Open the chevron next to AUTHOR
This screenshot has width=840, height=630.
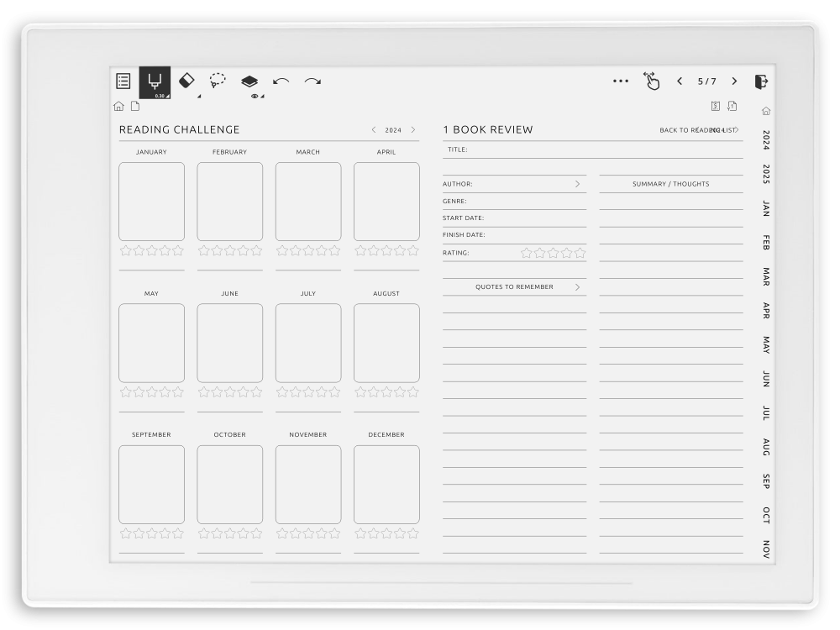pos(577,184)
